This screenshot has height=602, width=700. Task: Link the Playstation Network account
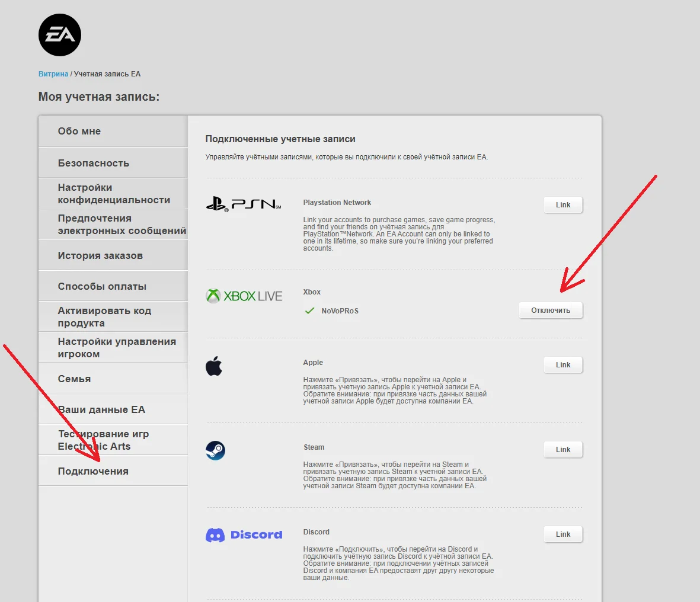click(563, 205)
